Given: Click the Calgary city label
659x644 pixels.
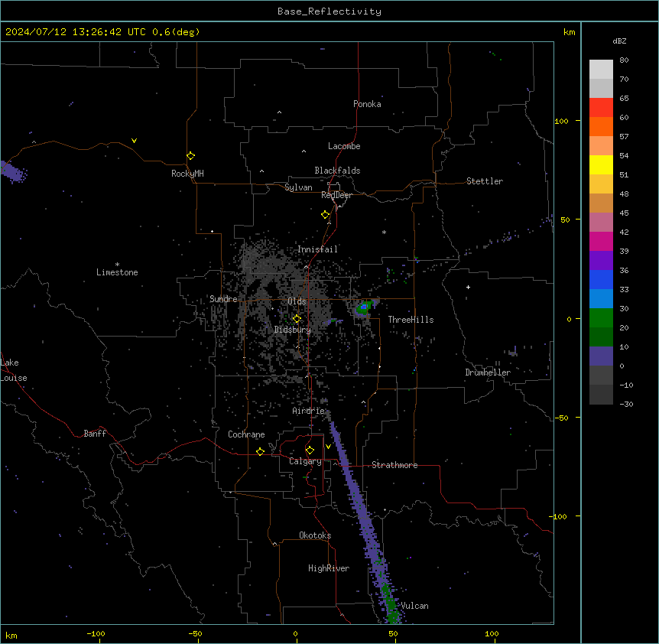Looking at the screenshot, I should (x=305, y=461).
